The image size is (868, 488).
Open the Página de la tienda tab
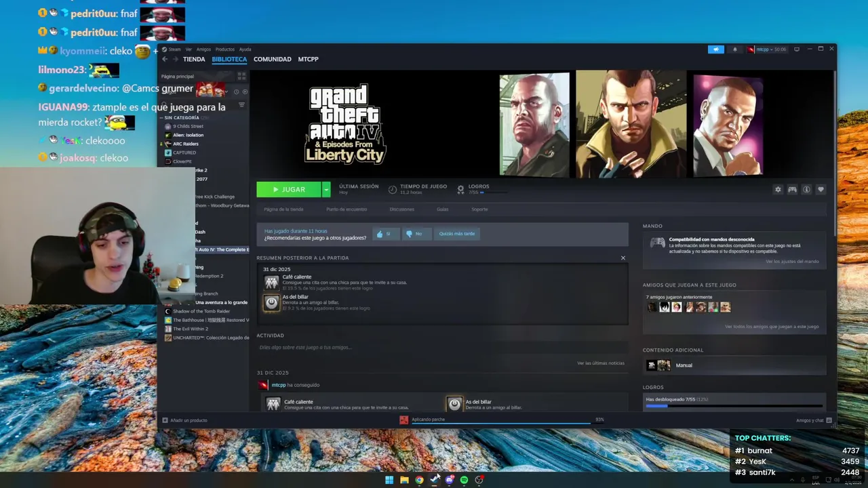pyautogui.click(x=283, y=209)
